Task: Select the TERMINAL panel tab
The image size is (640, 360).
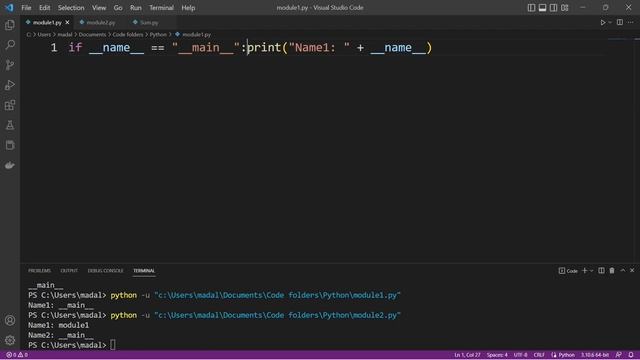Action: coord(144,271)
